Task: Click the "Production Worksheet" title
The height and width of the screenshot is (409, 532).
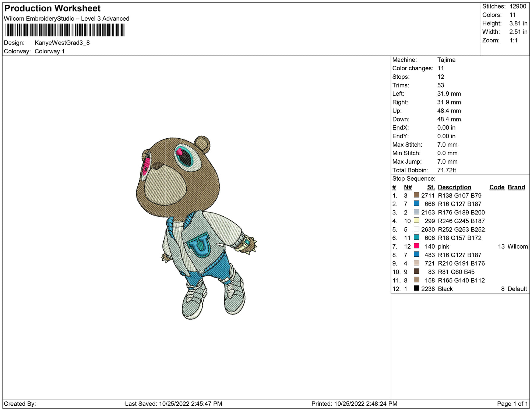Action: 52,8
